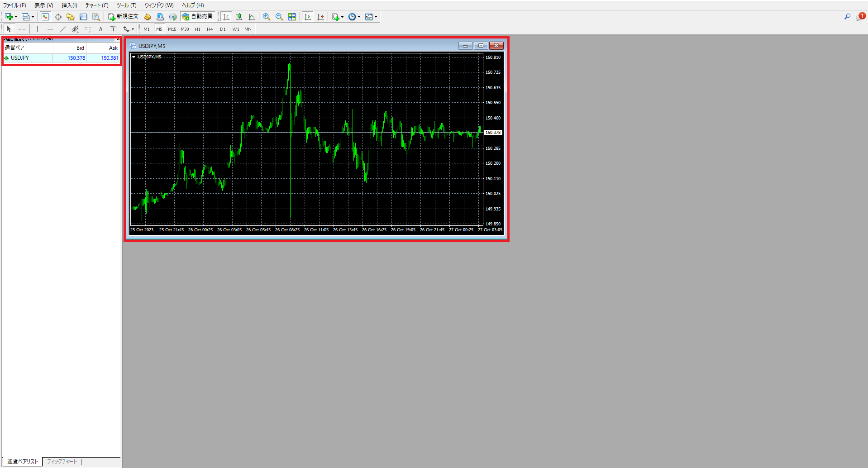The width and height of the screenshot is (868, 468).
Task: Open the indicators list dropdown
Action: coord(342,17)
